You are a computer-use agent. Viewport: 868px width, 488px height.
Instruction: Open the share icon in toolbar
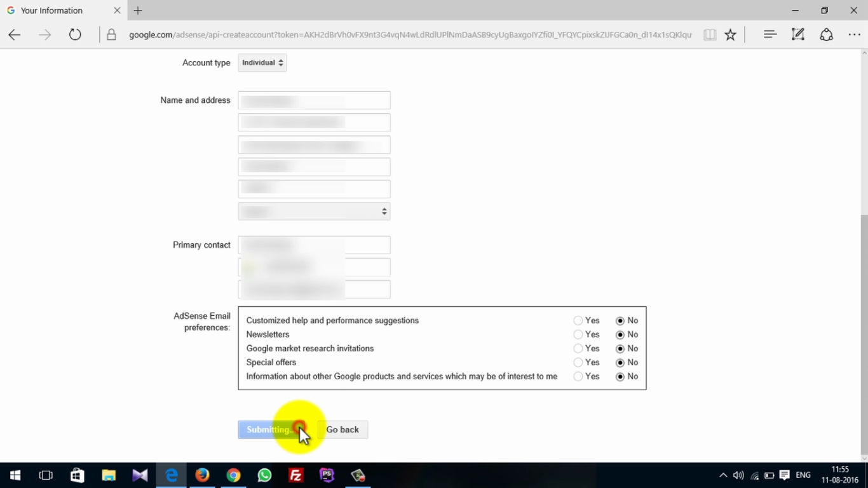click(x=826, y=34)
